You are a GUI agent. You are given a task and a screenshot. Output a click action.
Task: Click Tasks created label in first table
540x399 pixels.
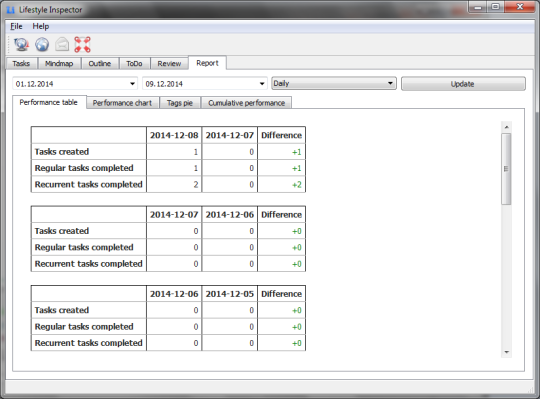(62, 152)
